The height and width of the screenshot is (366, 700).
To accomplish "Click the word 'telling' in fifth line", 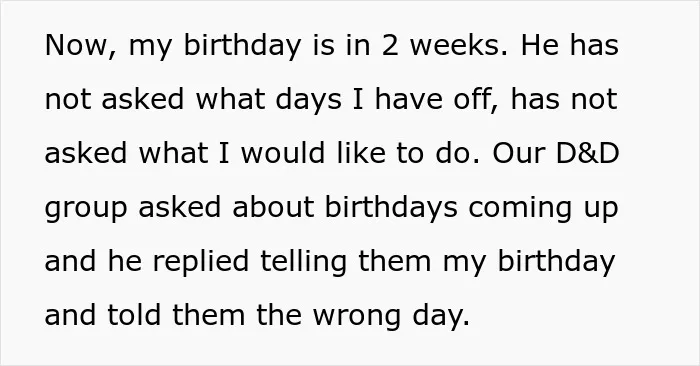I will pos(304,262).
